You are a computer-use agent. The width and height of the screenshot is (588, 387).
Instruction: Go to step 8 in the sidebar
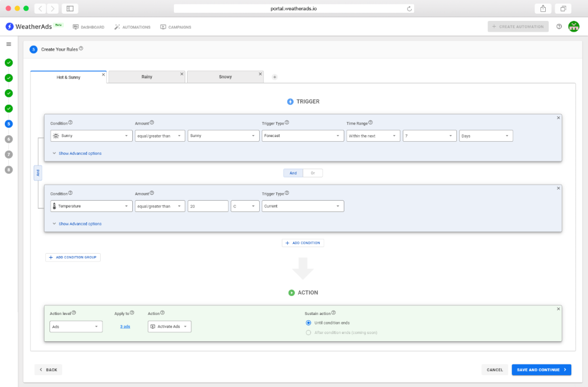(8, 170)
